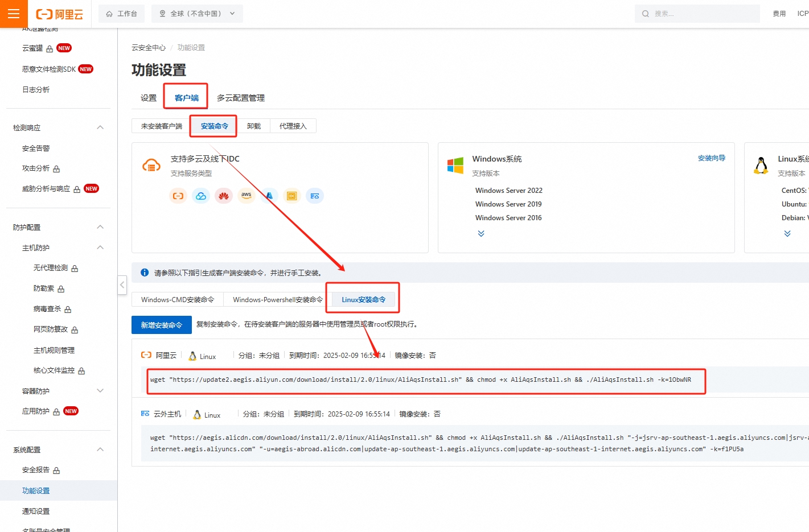Open 安全告警 in the sidebar
The height and width of the screenshot is (532, 809).
36,149
